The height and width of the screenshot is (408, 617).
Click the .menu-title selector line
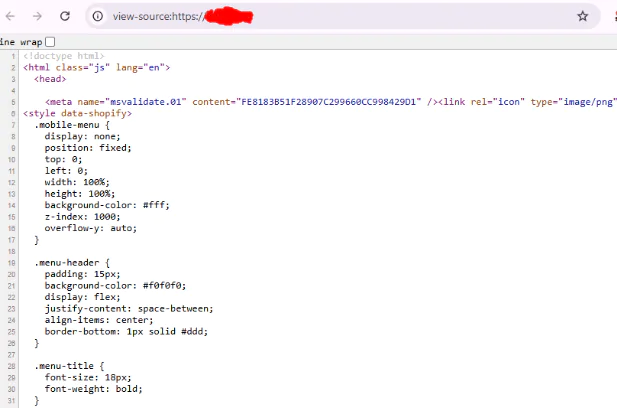pyautogui.click(x=69, y=366)
